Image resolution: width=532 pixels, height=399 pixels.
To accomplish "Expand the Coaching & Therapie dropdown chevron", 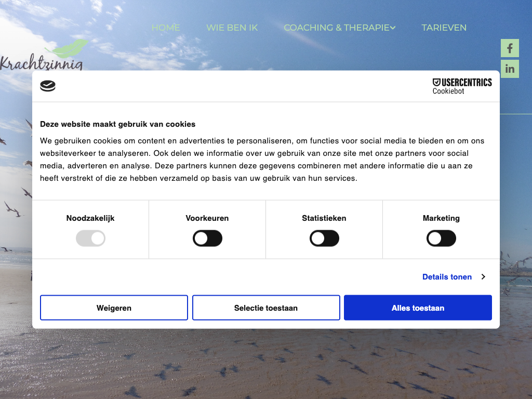I will (393, 28).
